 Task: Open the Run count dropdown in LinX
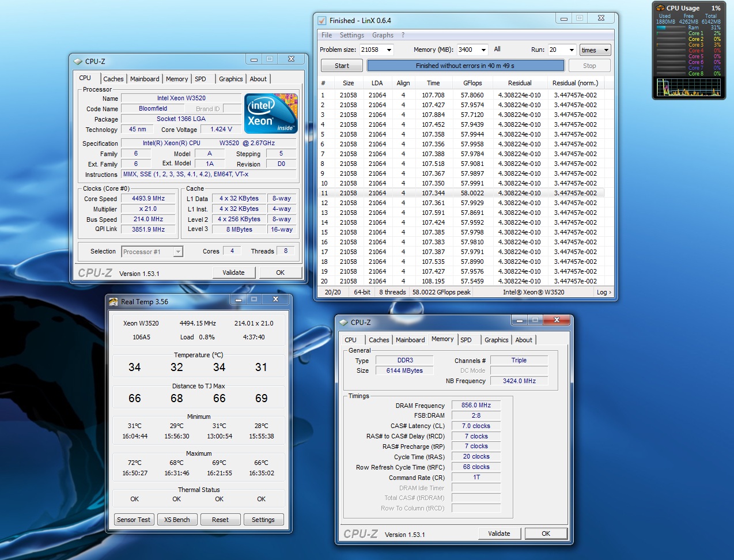point(572,50)
